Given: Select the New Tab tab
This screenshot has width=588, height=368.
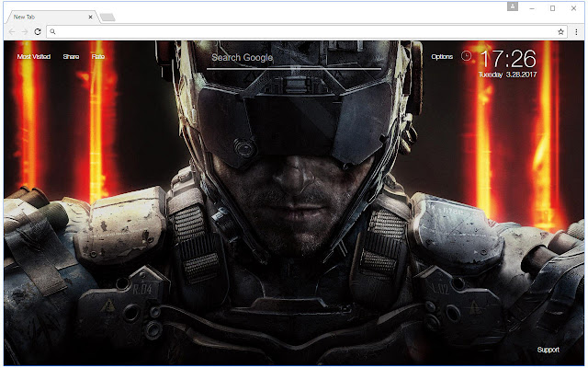Looking at the screenshot, I should point(51,17).
